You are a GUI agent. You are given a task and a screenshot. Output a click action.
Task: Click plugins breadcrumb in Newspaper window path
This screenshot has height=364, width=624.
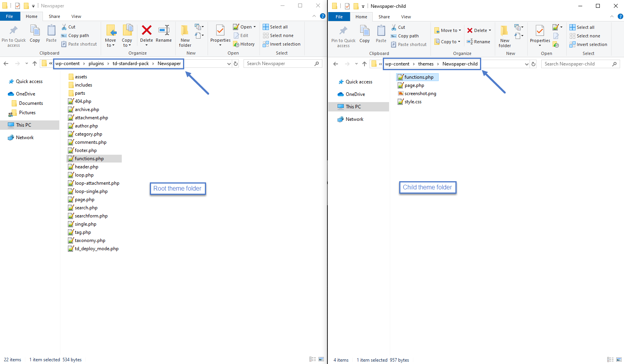pos(96,64)
